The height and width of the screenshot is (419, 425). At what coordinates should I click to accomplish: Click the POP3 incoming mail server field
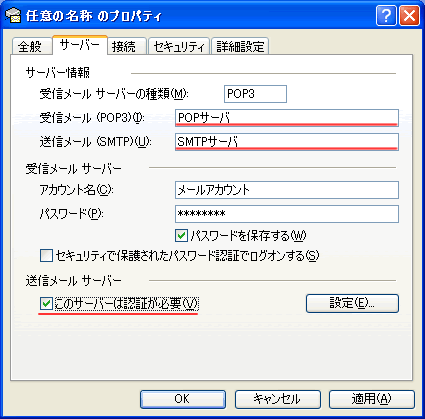tap(287, 118)
